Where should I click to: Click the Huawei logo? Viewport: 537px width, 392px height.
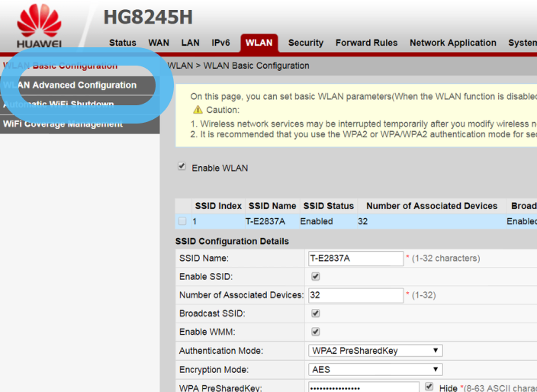tap(39, 27)
